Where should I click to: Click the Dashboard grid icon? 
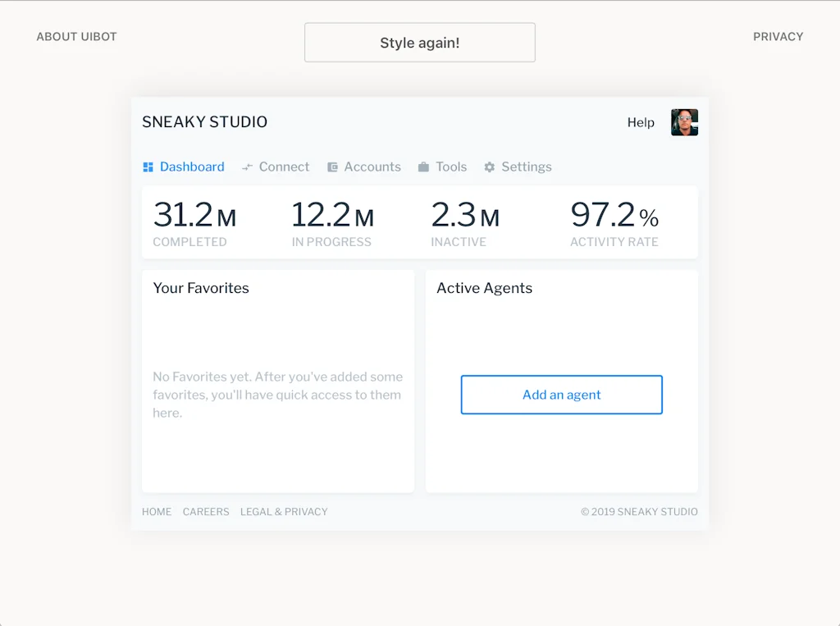[148, 167]
